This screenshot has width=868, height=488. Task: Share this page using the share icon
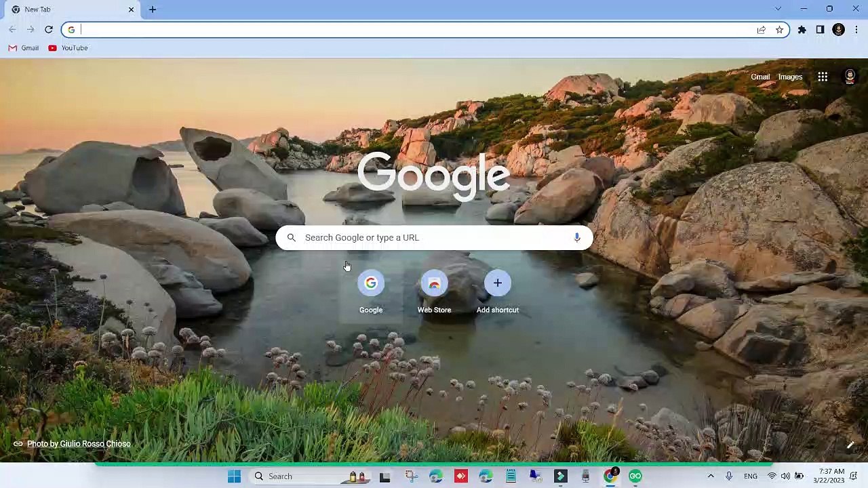tap(762, 30)
